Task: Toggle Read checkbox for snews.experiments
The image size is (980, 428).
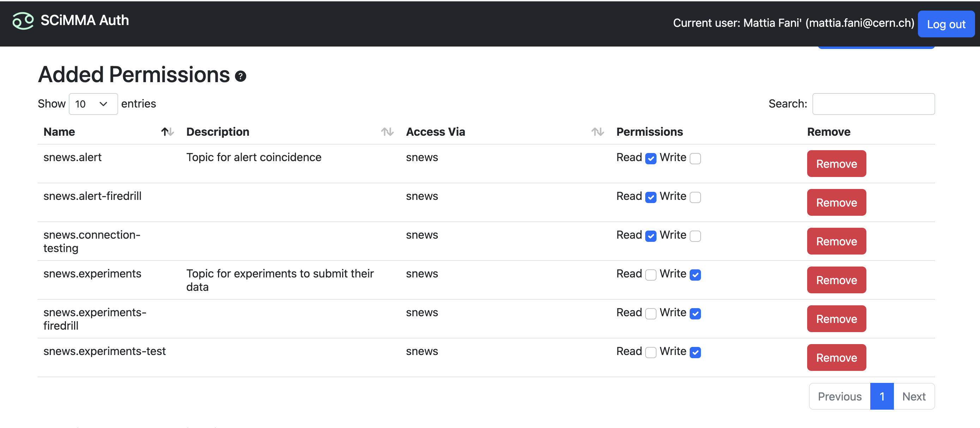Action: [x=651, y=275]
